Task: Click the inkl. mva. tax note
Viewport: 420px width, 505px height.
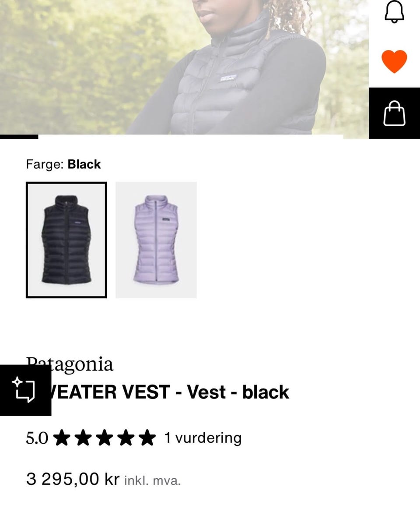Action: 152,480
